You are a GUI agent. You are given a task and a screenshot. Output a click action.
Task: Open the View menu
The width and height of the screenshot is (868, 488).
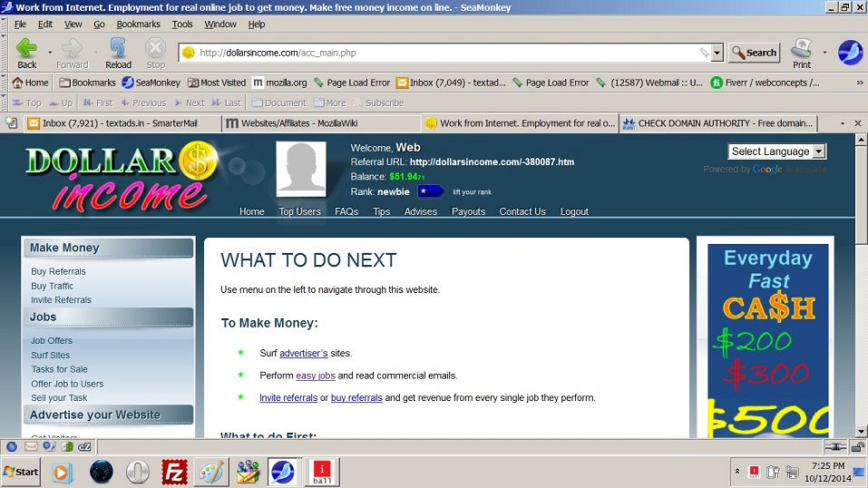73,24
